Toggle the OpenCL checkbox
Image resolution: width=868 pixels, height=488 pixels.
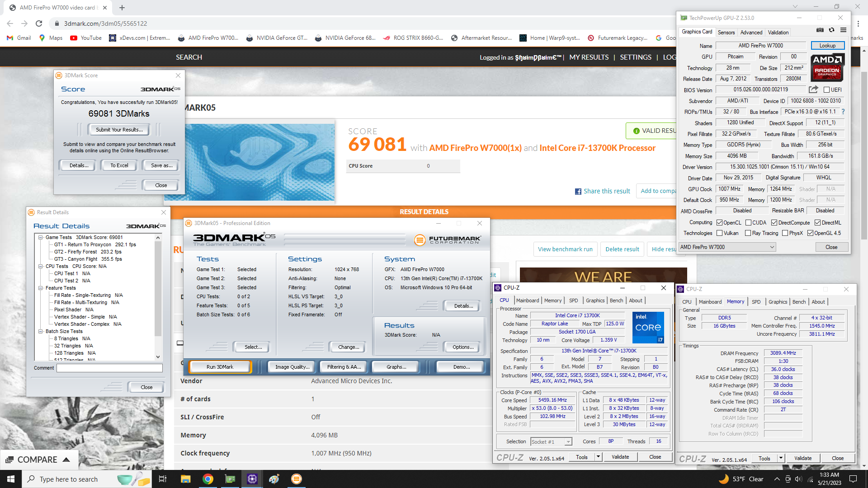point(719,222)
